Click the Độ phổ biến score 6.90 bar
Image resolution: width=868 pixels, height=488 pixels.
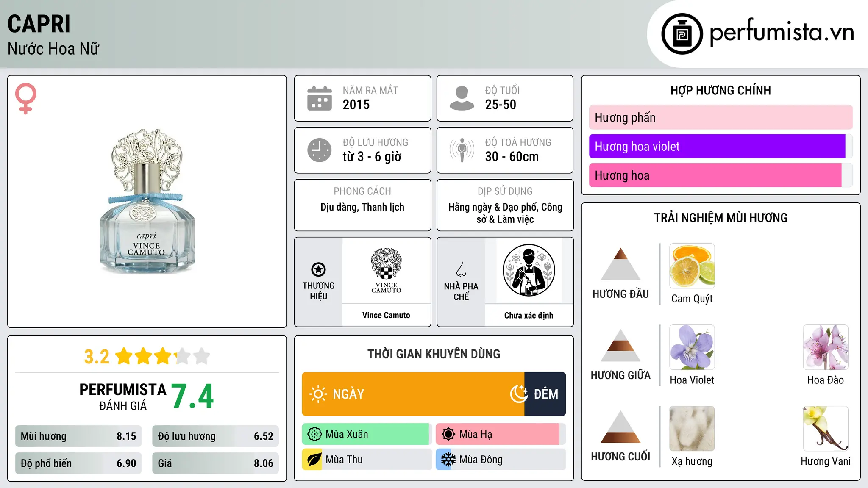point(78,463)
